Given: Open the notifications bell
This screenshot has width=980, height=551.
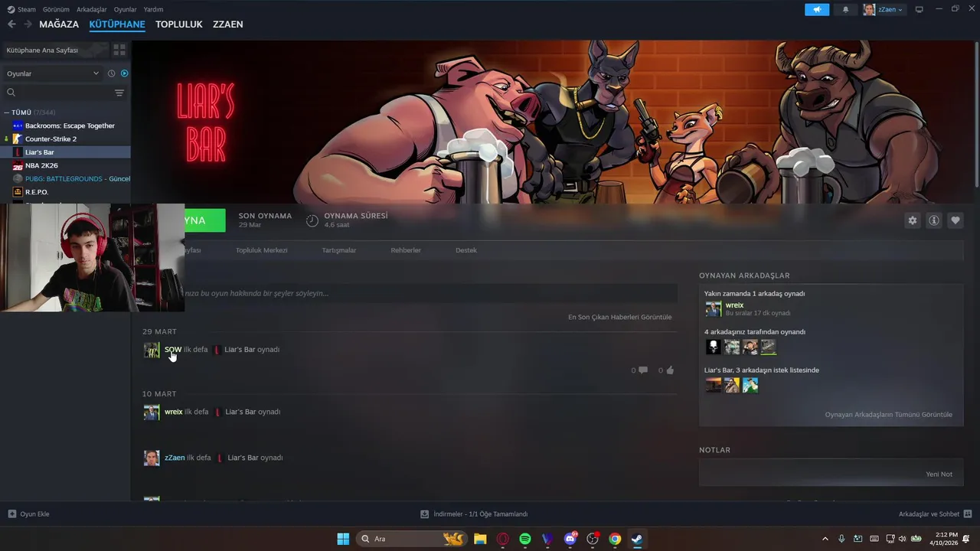Looking at the screenshot, I should tap(845, 9).
